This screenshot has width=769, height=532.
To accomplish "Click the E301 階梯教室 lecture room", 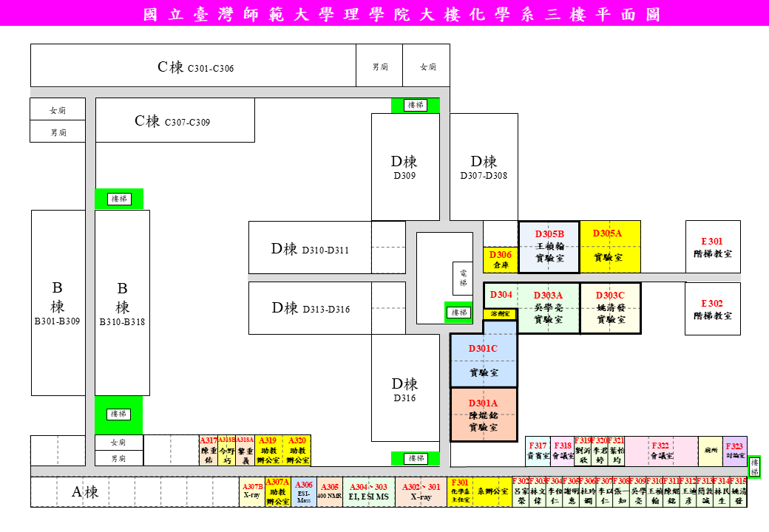I will pos(713,247).
